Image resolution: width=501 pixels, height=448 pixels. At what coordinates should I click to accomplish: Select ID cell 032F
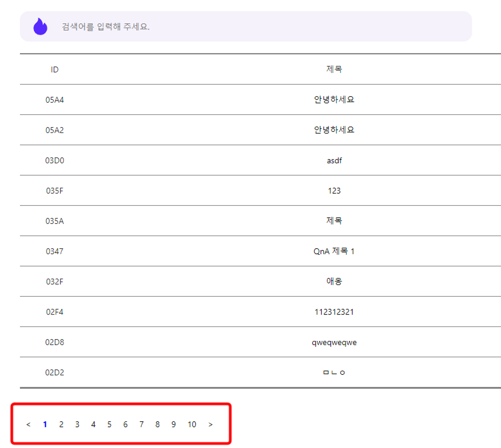pyautogui.click(x=54, y=282)
